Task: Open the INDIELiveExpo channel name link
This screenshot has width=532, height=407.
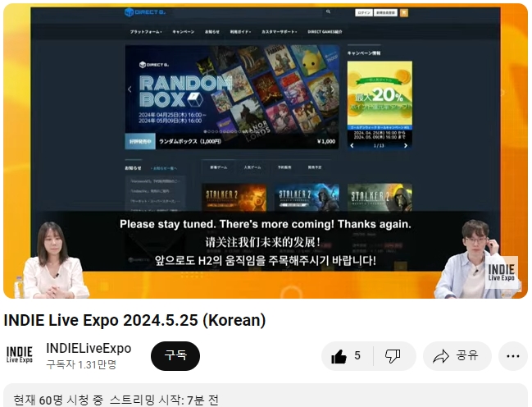Action: coord(89,348)
